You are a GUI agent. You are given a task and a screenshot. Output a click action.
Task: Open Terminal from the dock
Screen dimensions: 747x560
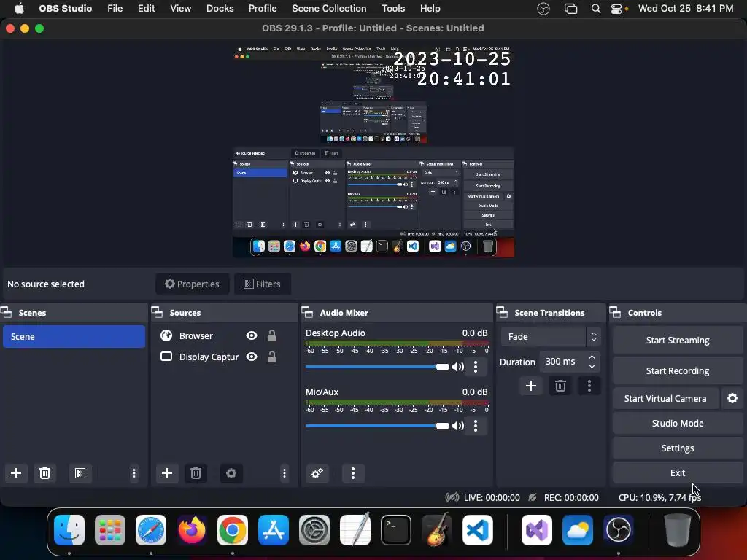(x=396, y=530)
